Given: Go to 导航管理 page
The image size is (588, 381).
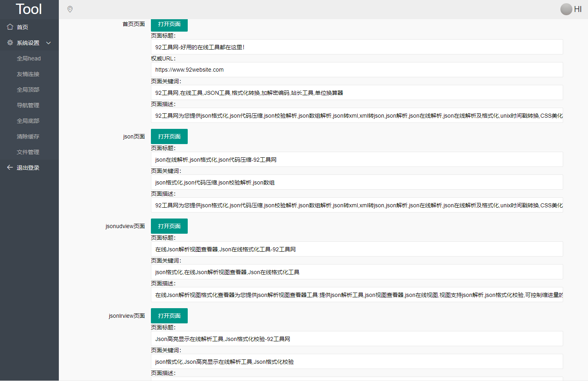Looking at the screenshot, I should [x=28, y=105].
